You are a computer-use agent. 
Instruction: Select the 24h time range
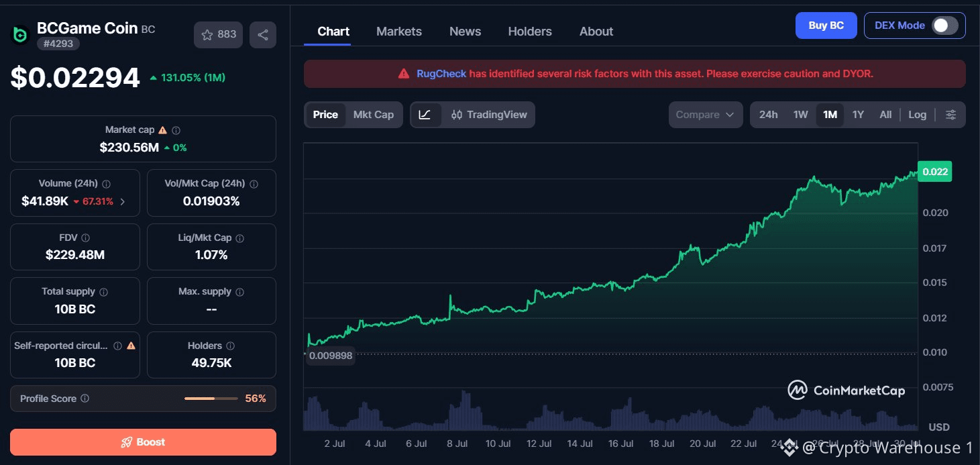[x=769, y=115]
